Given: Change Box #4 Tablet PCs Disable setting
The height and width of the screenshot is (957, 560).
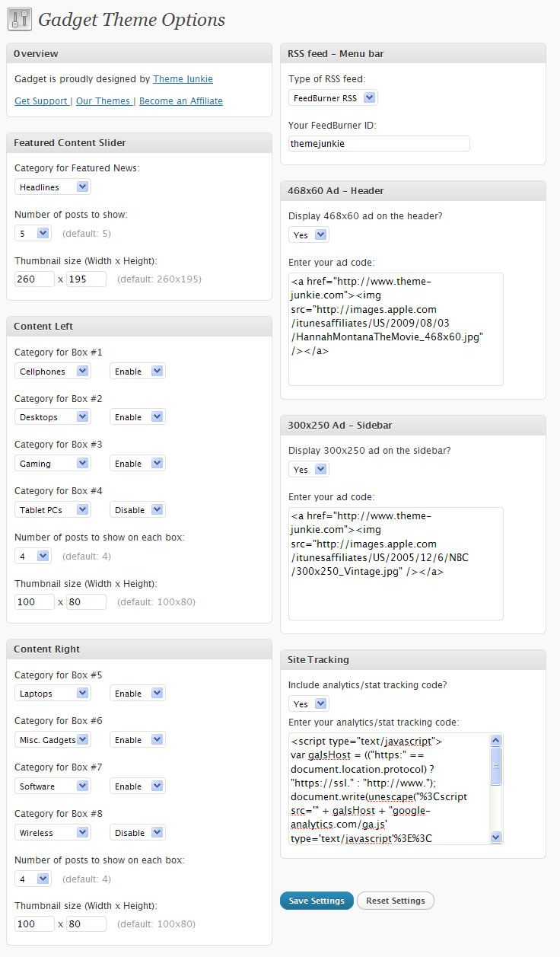Looking at the screenshot, I should [138, 510].
